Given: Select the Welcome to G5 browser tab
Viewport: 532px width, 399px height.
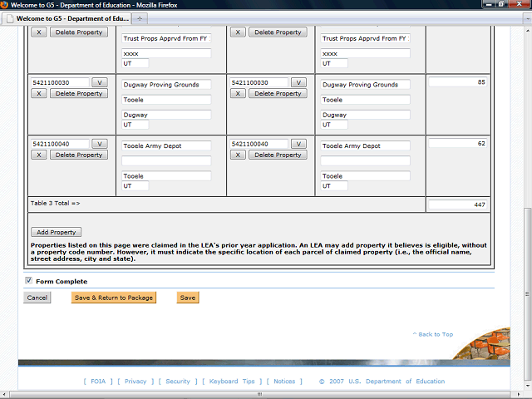Looking at the screenshot, I should click(x=68, y=18).
